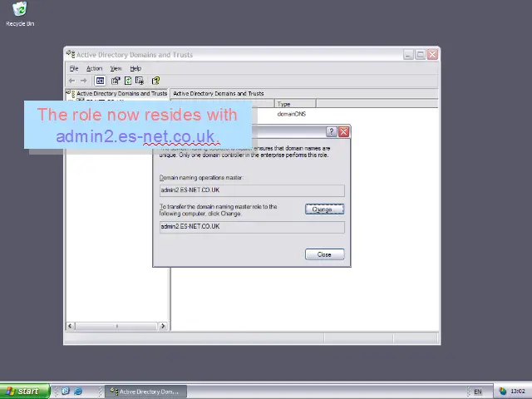
Task: Select the Active Directory Dom... taskbar button
Action: click(145, 392)
